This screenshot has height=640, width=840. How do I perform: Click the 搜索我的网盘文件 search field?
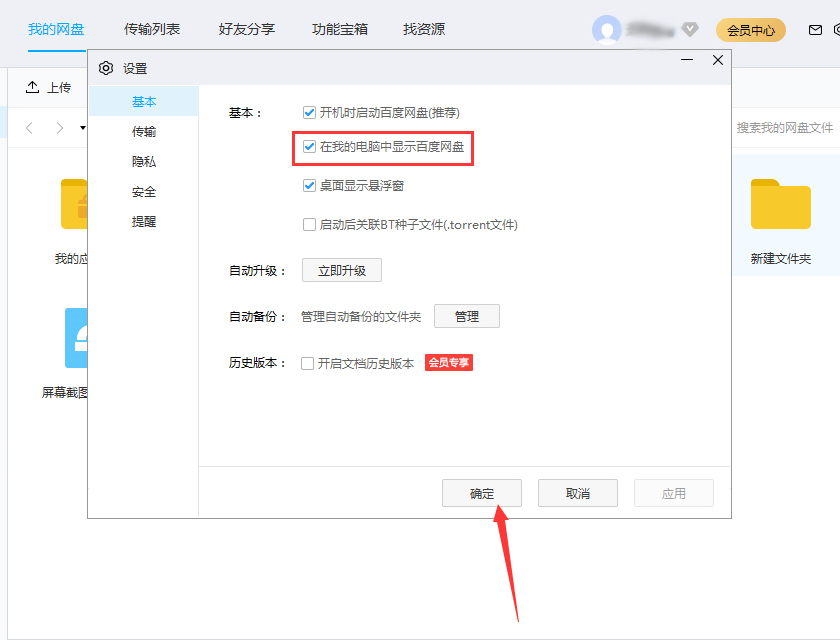(x=785, y=127)
